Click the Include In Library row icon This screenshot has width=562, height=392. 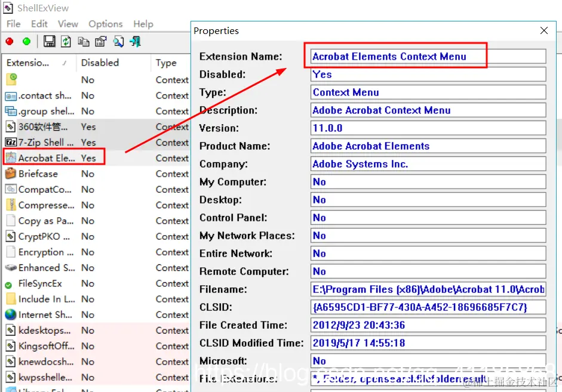(11, 299)
